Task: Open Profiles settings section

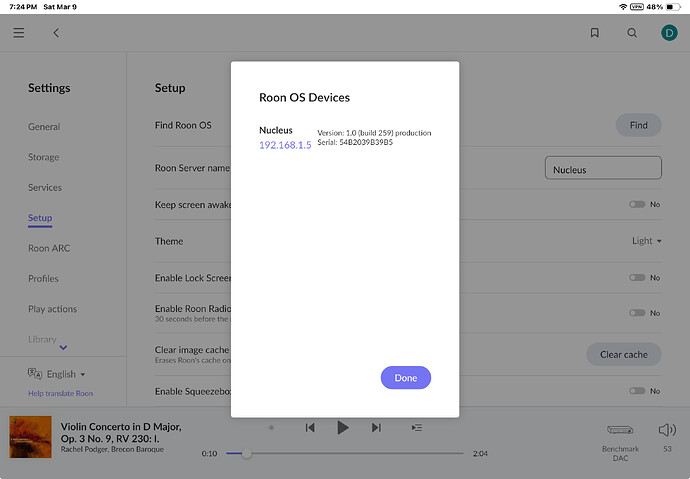Action: click(43, 278)
